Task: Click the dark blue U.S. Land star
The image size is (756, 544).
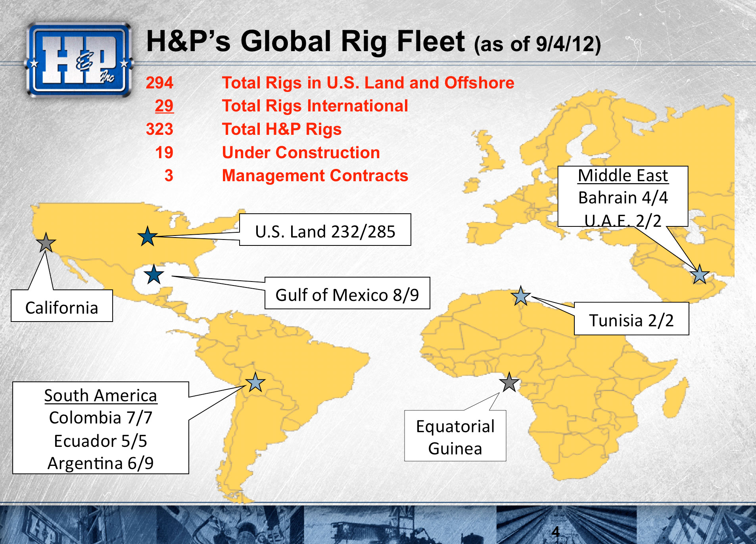Action: point(148,236)
